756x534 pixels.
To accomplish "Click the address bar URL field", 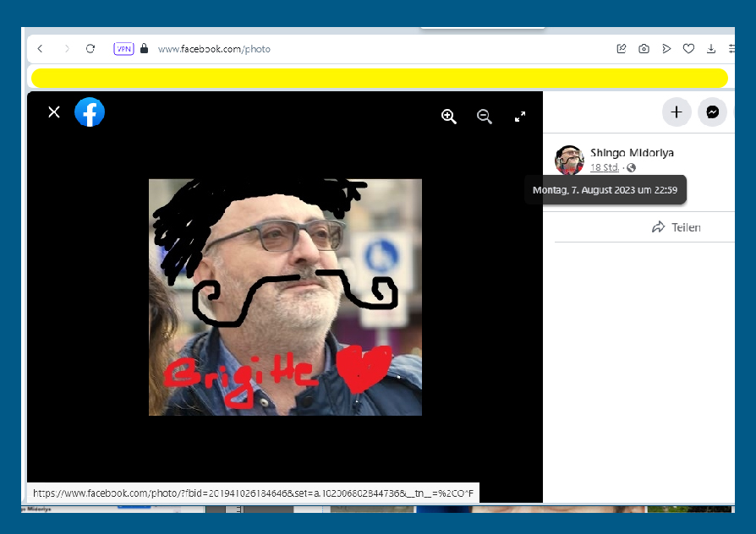I will pos(338,49).
